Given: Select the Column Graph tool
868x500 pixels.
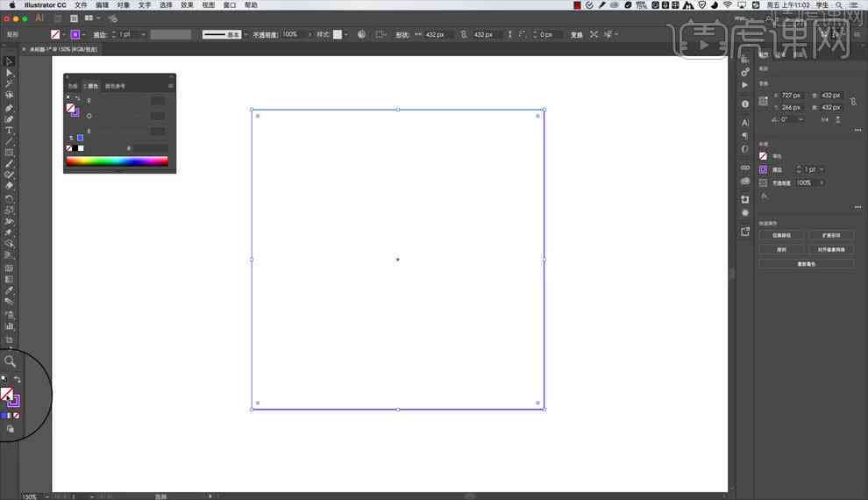Looking at the screenshot, I should [x=9, y=326].
